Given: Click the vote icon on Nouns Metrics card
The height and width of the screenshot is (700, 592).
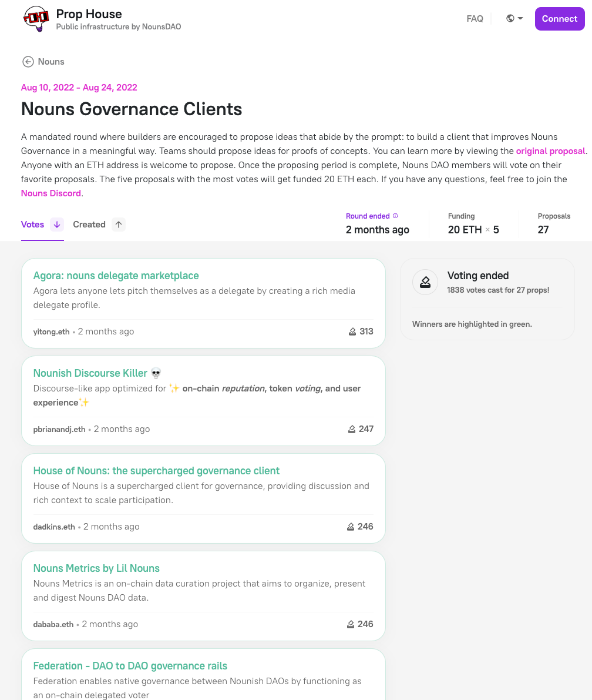Looking at the screenshot, I should tap(351, 624).
